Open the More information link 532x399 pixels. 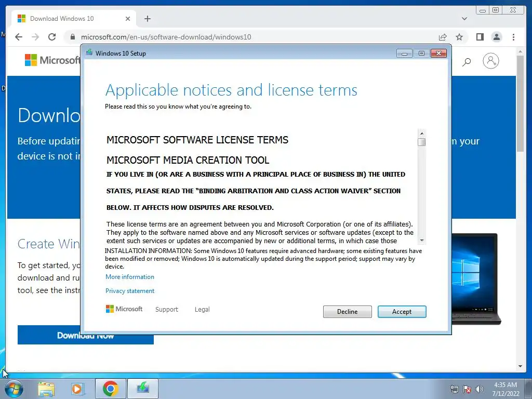coord(129,277)
